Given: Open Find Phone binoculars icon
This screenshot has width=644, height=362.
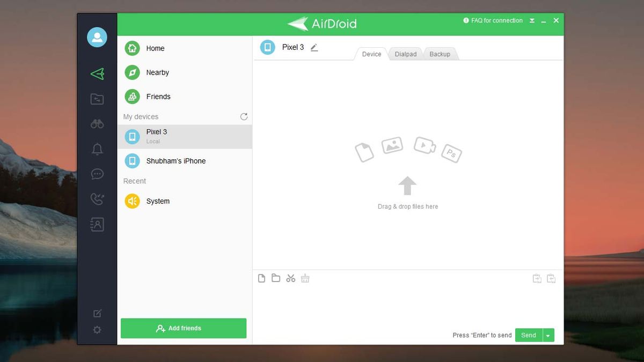Looking at the screenshot, I should point(97,123).
